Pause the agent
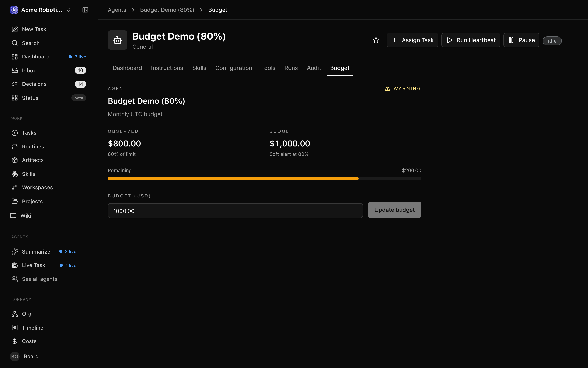588x368 pixels. (521, 40)
